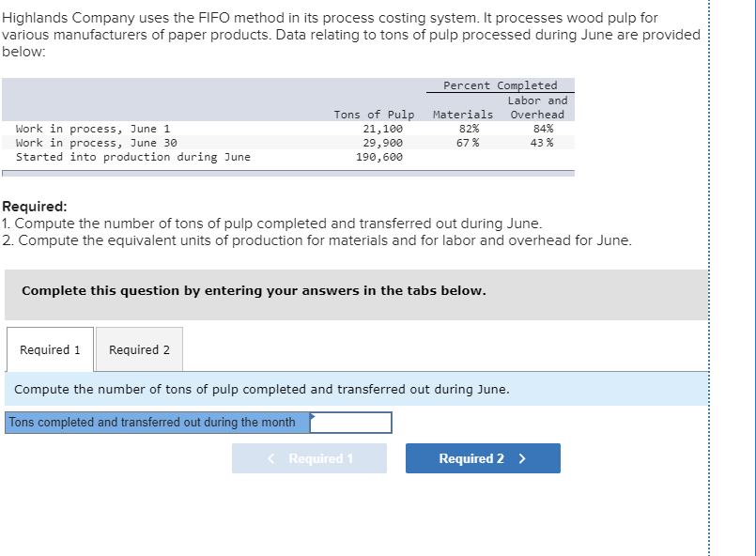Switch to the Required 1 tab
Screen dimensions: 756x556
pos(50,348)
